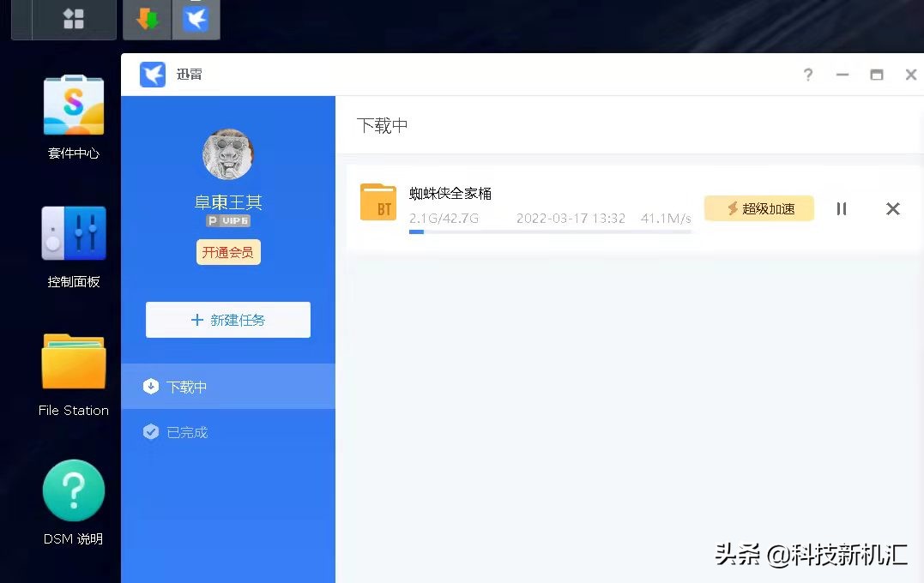The height and width of the screenshot is (583, 924).
Task: Open 控制面板 from the desktop
Action: (73, 233)
